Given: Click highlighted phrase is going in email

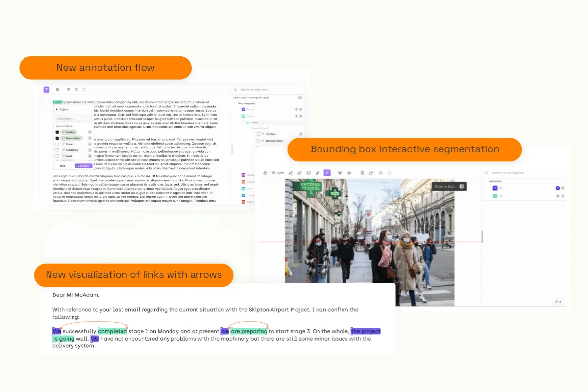Looking at the screenshot, I should coord(64,339).
